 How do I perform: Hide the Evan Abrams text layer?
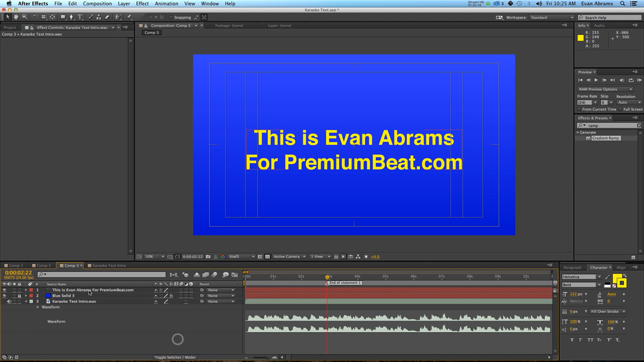4,290
